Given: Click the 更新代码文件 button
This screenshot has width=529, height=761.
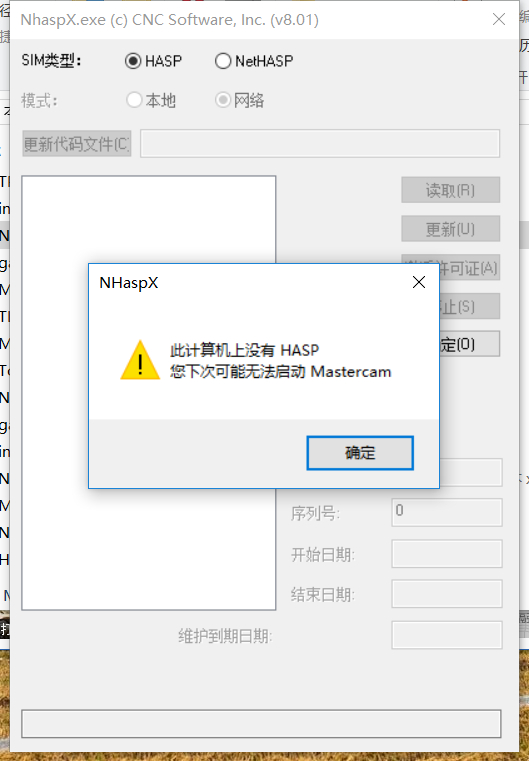Looking at the screenshot, I should pos(77,143).
